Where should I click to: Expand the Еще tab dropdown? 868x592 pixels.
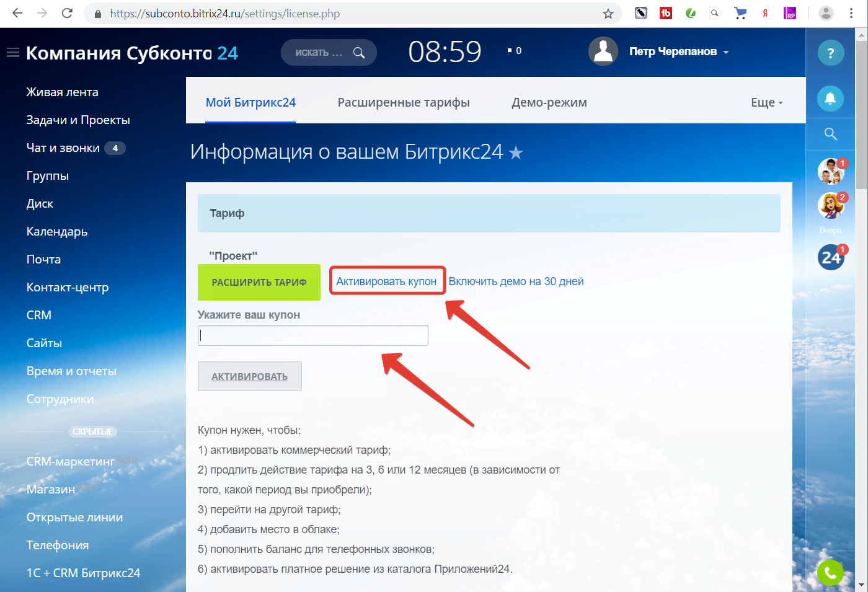pos(767,103)
